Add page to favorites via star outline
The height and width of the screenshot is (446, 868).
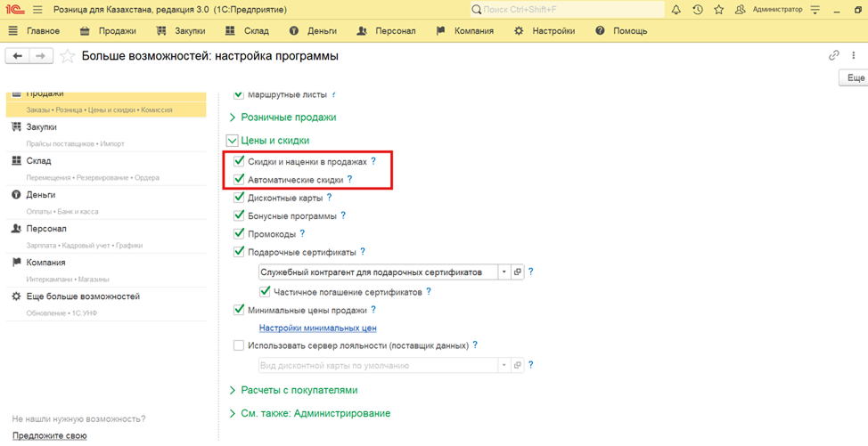(67, 56)
